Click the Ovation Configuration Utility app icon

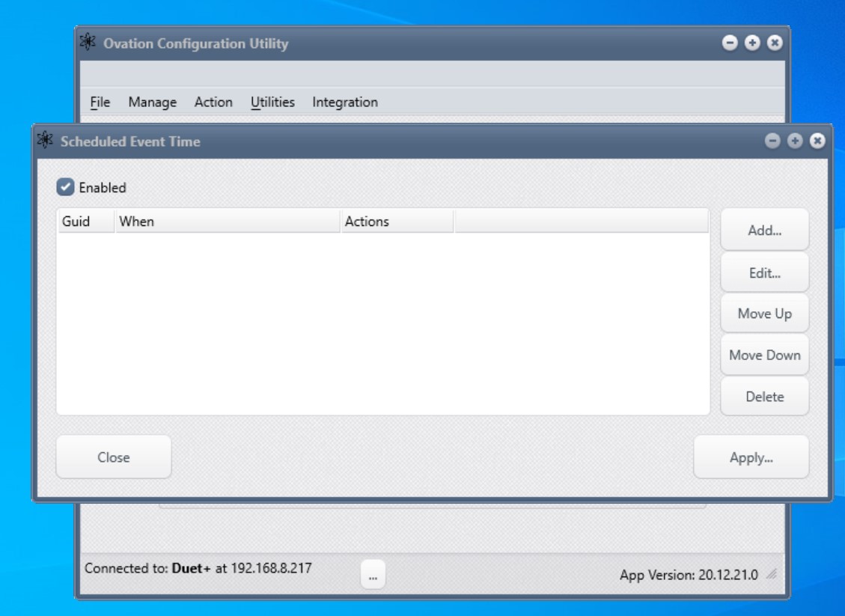[x=88, y=41]
